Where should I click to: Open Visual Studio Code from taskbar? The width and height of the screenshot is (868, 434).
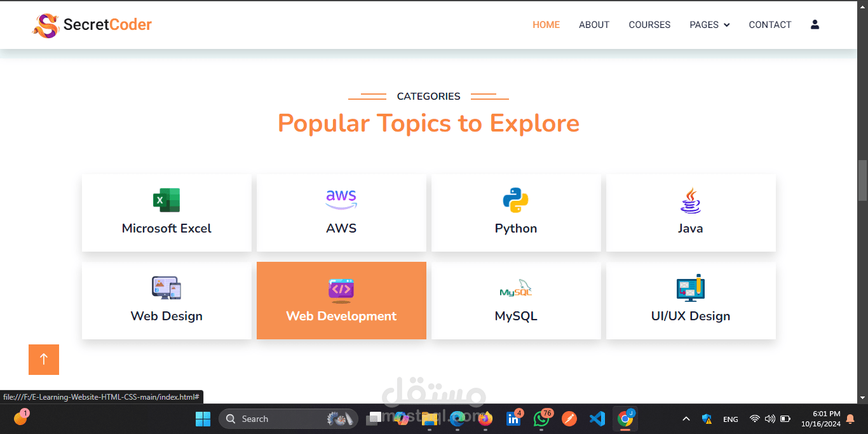597,419
